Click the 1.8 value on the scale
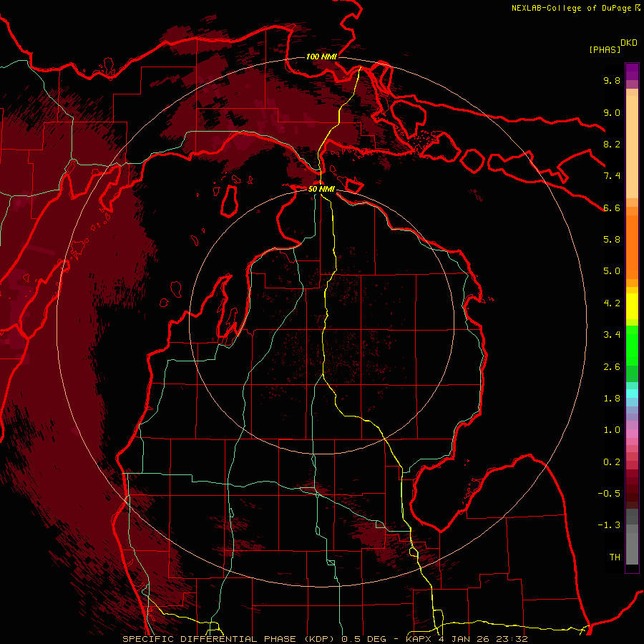 pyautogui.click(x=612, y=399)
